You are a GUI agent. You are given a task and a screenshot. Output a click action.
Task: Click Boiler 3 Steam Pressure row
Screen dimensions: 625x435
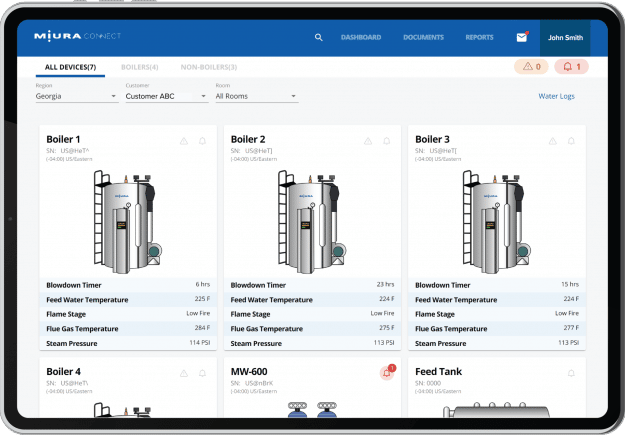(497, 343)
